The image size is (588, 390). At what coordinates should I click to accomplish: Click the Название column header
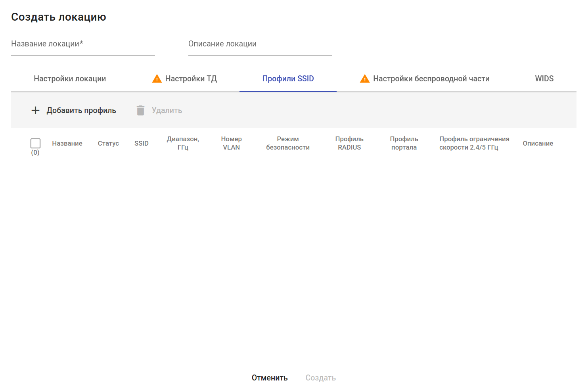coord(67,143)
